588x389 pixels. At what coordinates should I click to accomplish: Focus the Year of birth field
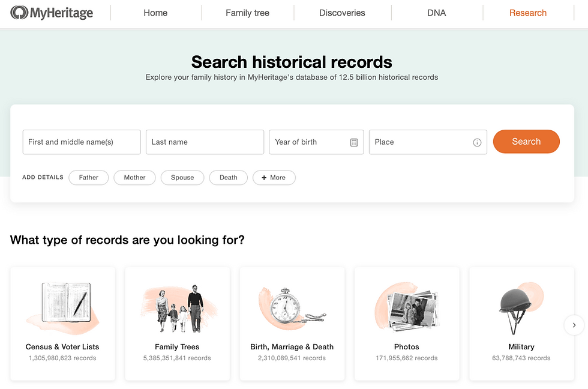pyautogui.click(x=316, y=142)
